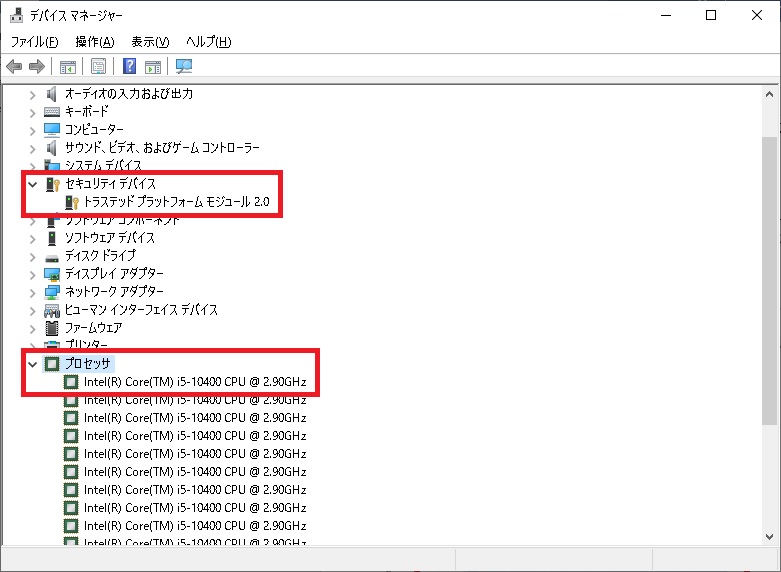The image size is (781, 572).
Task: Click the monitor icon next to コンピューター
Action: click(x=51, y=130)
